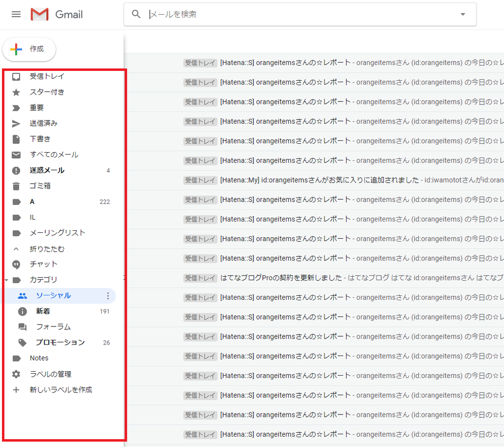Click the 26 count beside プロモーション
Viewport: 504px width, 447px height.
coord(106,343)
